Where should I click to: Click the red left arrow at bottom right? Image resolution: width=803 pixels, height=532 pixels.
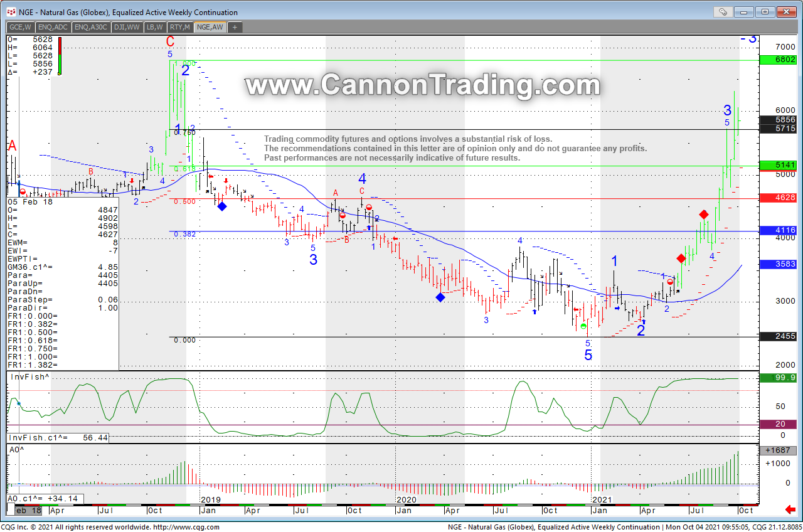tap(790, 509)
